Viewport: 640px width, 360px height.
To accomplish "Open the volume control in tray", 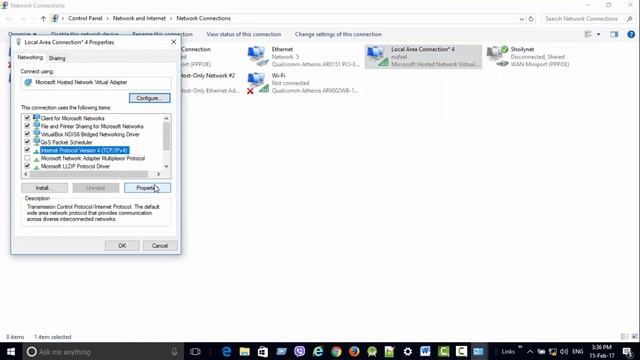I will point(564,351).
